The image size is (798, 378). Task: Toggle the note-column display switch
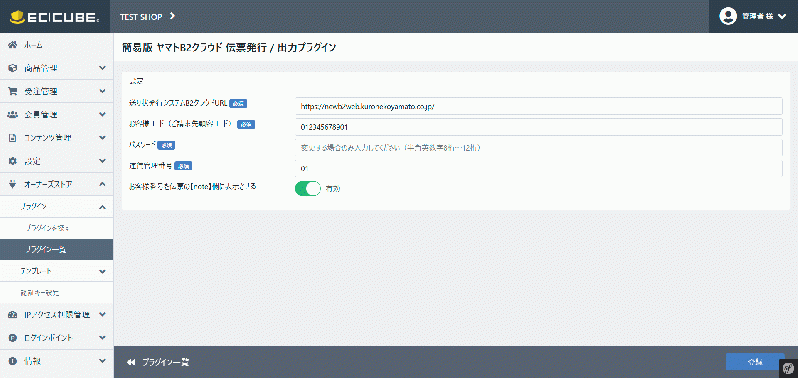pyautogui.click(x=307, y=188)
